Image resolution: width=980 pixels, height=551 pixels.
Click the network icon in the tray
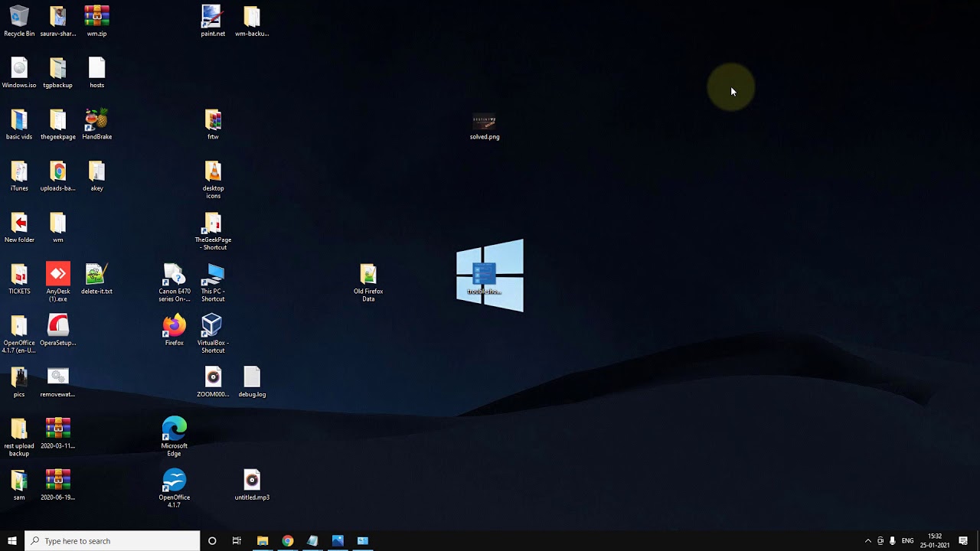tap(880, 541)
